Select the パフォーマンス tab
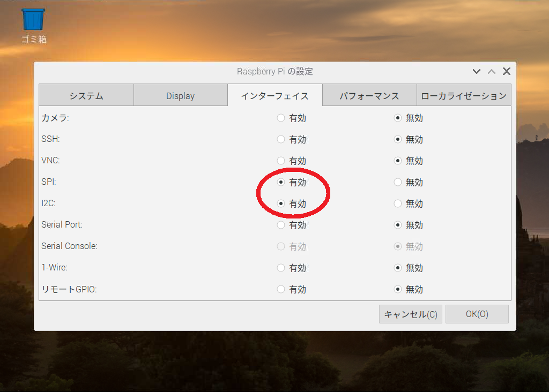 pos(369,96)
